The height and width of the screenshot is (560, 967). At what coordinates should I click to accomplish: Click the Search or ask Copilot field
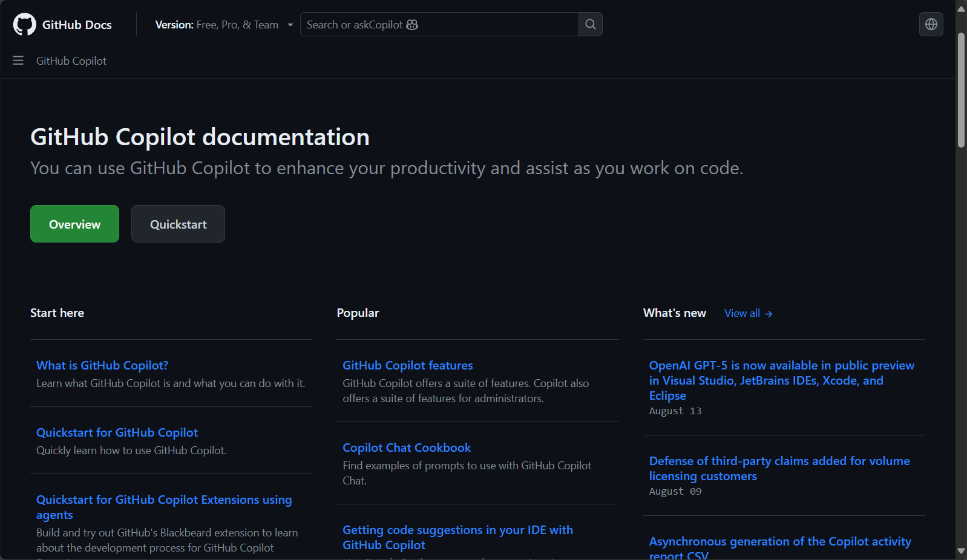pos(439,24)
